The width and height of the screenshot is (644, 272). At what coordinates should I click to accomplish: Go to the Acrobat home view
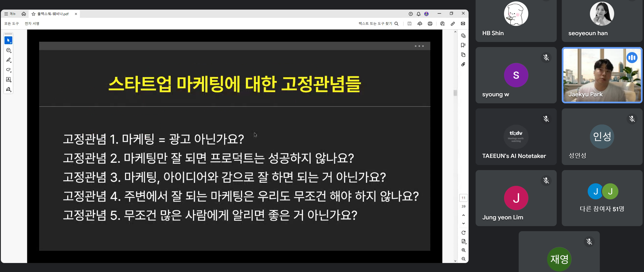click(24, 14)
